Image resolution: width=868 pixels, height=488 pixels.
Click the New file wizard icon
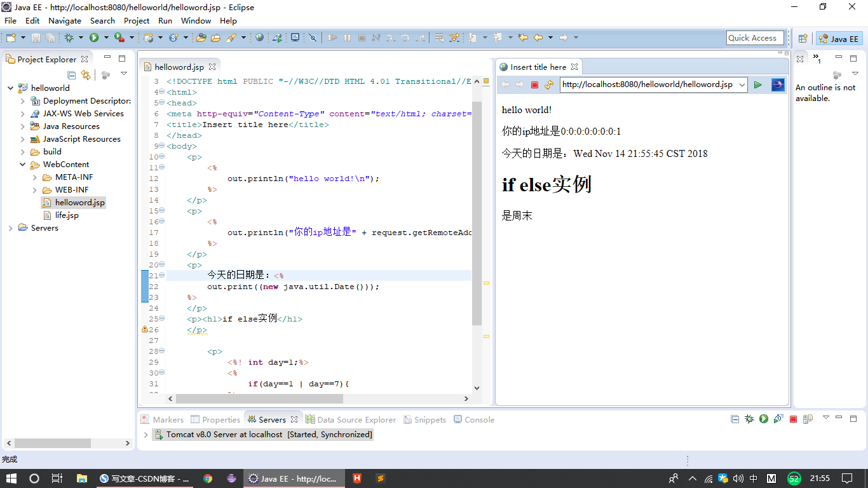point(11,37)
